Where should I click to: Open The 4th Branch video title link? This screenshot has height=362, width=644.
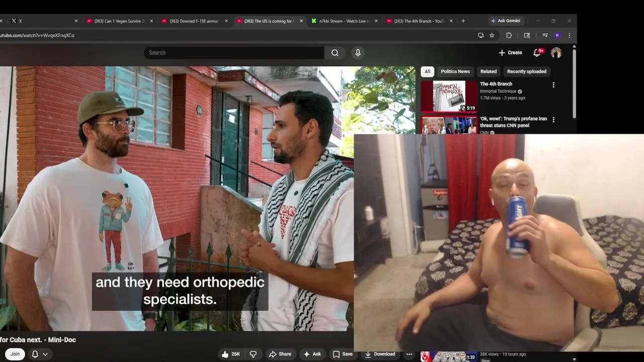[x=496, y=84]
